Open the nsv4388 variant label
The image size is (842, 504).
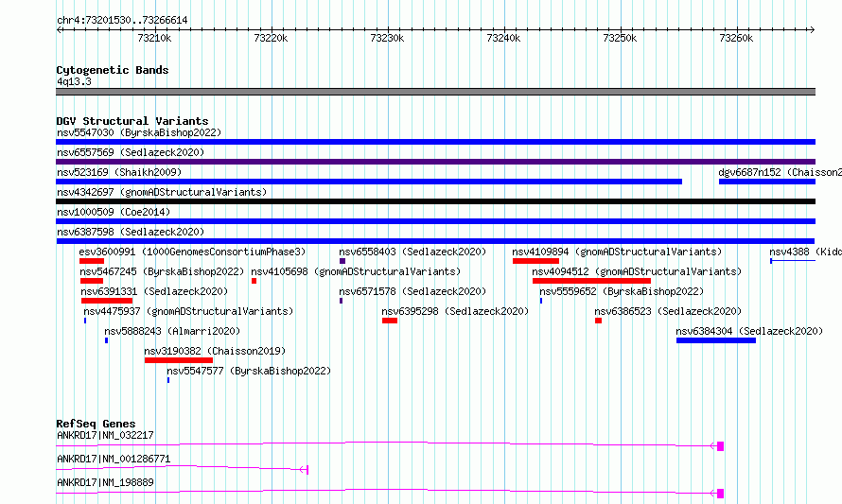point(805,252)
